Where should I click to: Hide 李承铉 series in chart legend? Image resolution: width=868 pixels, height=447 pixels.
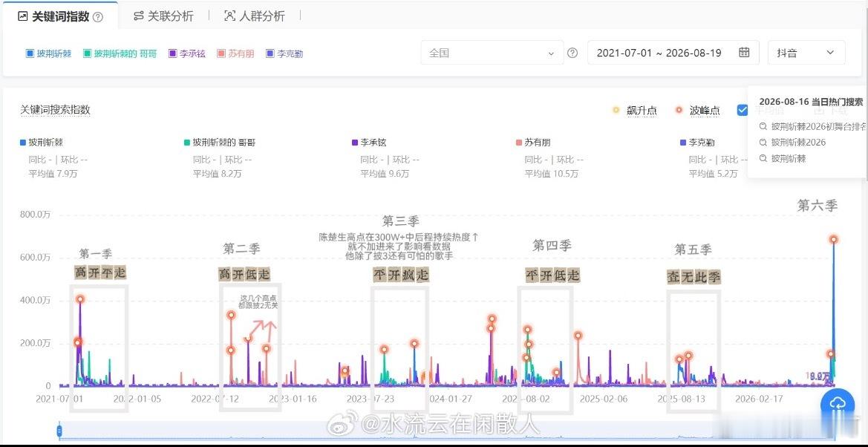click(369, 143)
